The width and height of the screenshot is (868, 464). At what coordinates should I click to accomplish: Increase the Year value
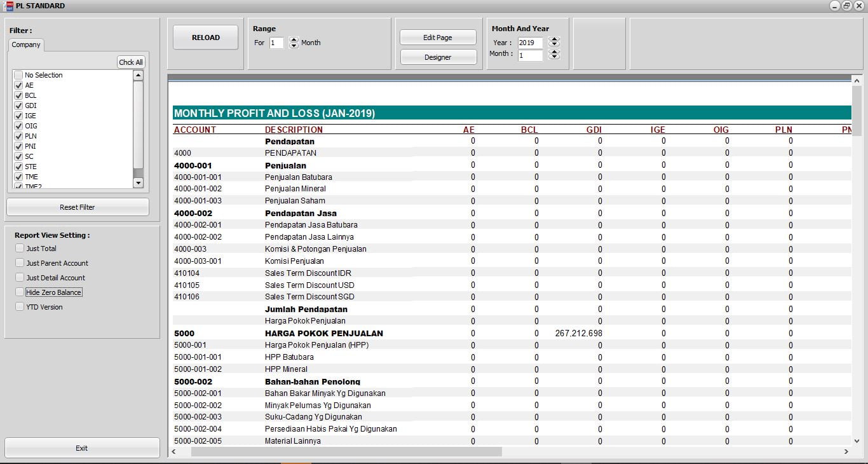point(554,39)
